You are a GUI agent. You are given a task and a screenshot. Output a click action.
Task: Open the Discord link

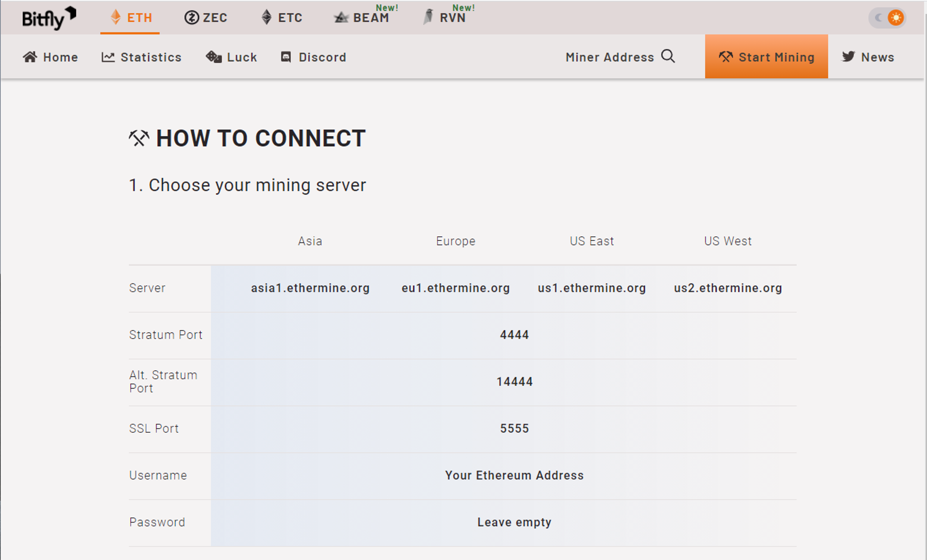[313, 57]
